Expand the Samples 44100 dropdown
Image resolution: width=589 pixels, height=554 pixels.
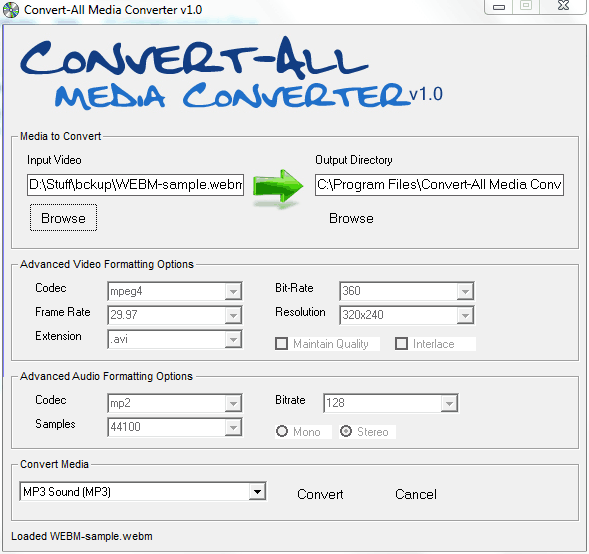pos(175,427)
